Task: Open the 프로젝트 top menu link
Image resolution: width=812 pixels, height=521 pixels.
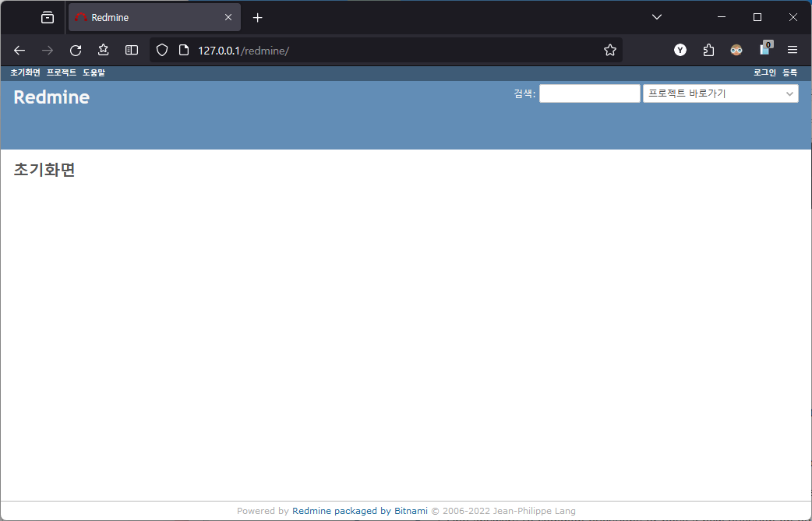Action: coord(61,73)
